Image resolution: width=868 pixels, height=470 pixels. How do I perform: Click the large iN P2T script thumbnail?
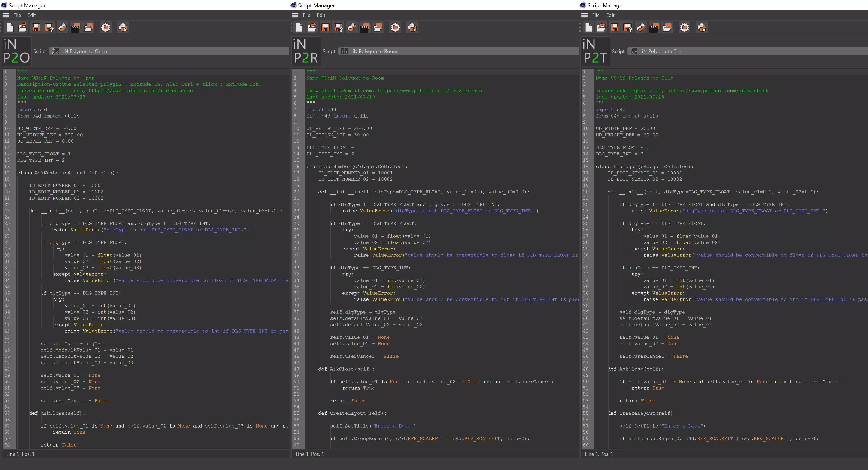click(595, 51)
